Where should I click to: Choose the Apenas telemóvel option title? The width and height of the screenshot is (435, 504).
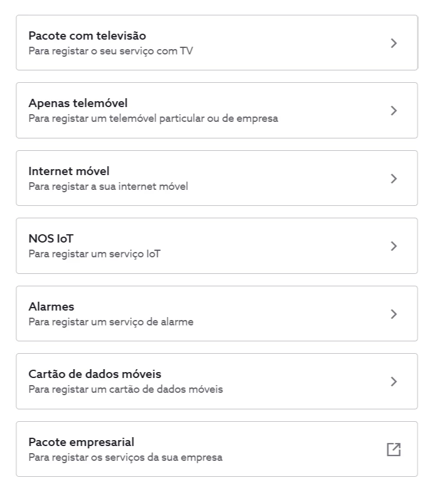[x=78, y=103]
